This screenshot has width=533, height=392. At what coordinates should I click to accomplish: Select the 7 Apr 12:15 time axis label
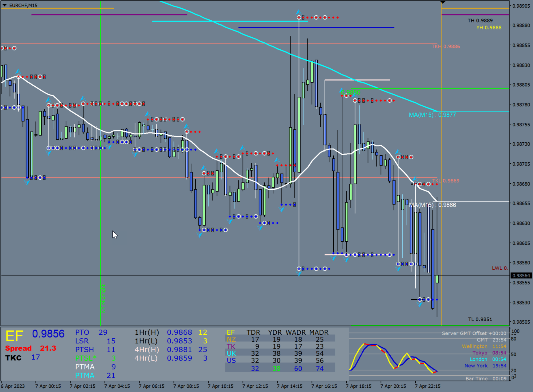[x=256, y=386]
